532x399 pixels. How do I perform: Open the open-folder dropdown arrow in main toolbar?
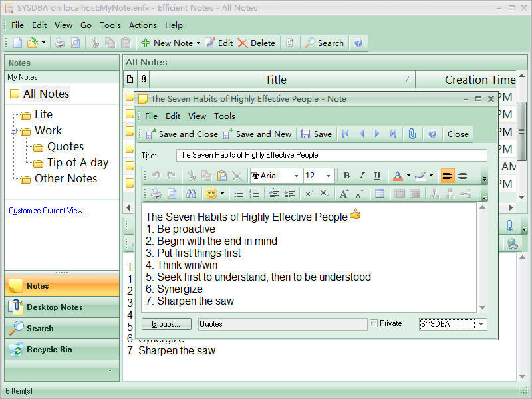(43, 43)
